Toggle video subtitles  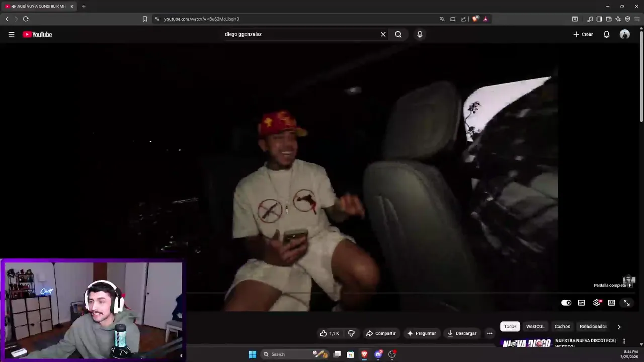pos(582,303)
